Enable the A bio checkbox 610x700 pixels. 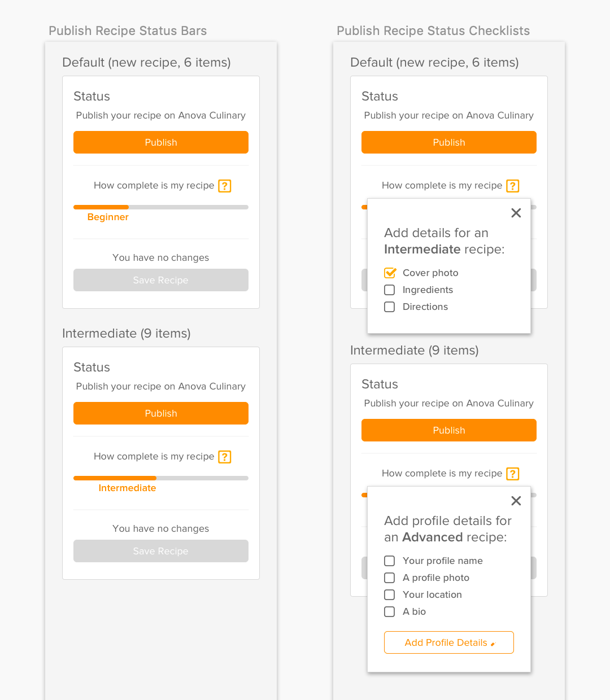point(390,611)
